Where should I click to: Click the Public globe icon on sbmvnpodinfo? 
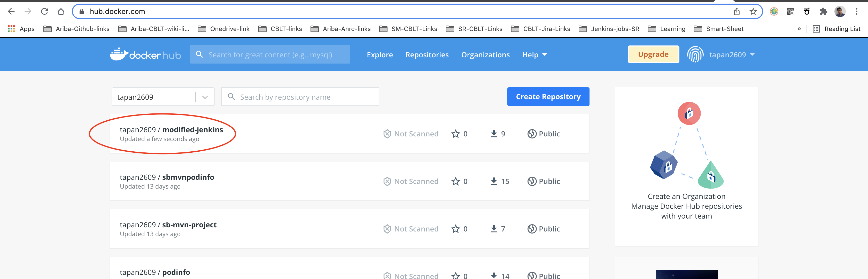[532, 181]
